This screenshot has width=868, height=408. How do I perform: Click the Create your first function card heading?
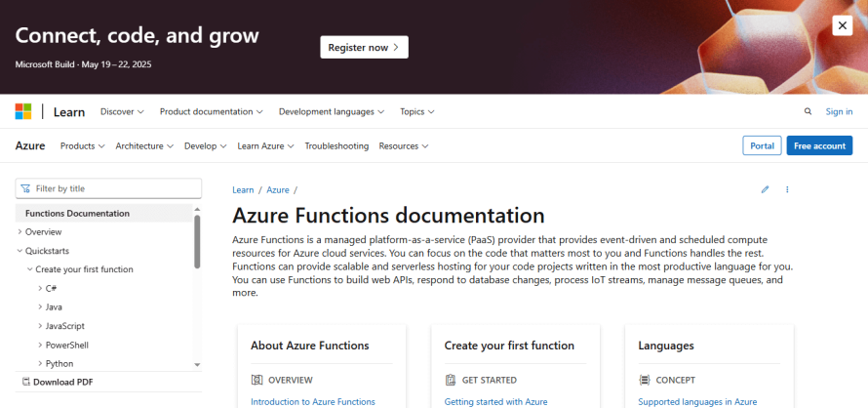(509, 346)
